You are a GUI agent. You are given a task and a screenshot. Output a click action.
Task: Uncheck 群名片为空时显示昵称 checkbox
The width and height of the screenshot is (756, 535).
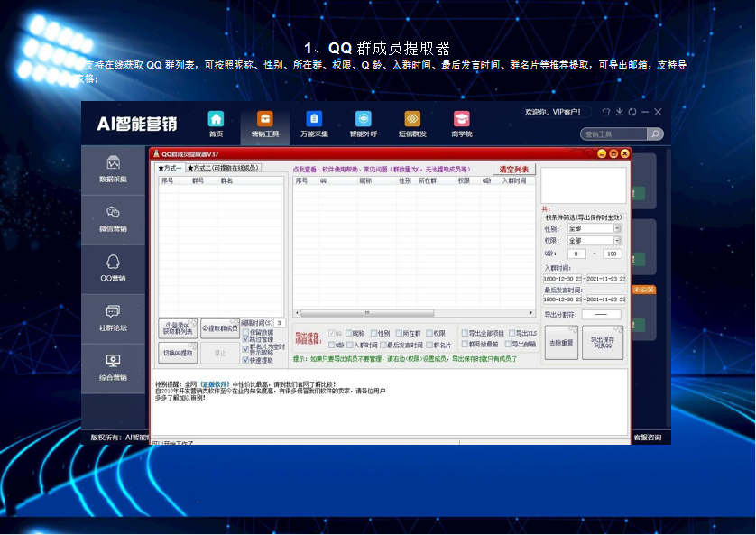[x=246, y=349]
